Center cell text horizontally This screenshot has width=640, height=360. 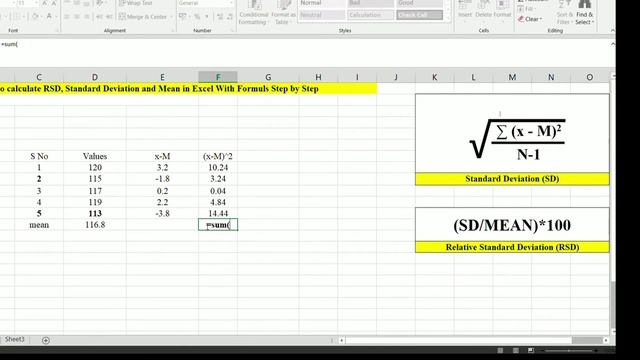pos(77,16)
